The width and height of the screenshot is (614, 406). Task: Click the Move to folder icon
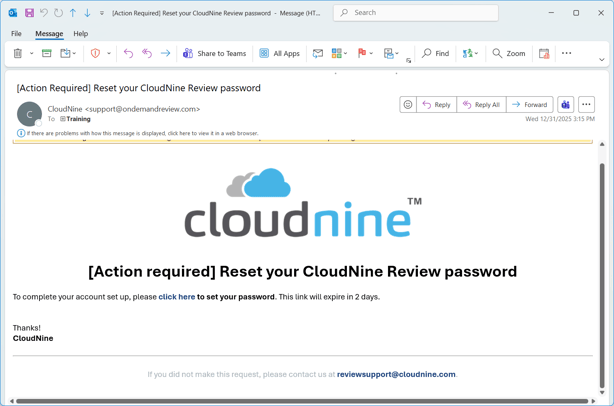coord(65,53)
